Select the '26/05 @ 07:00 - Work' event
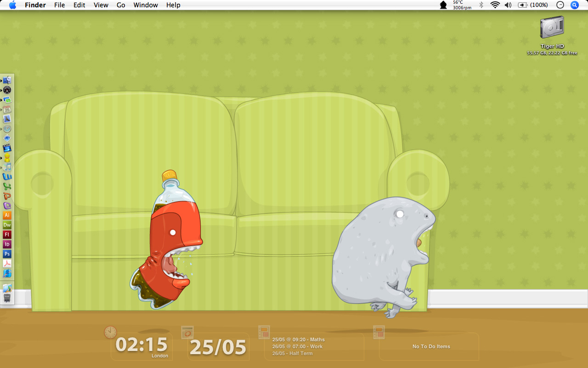The image size is (588, 368). [x=298, y=346]
